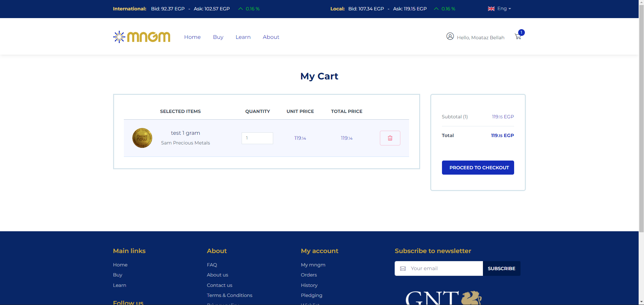
Task: Click the Your email newsletter field
Action: coord(443,268)
